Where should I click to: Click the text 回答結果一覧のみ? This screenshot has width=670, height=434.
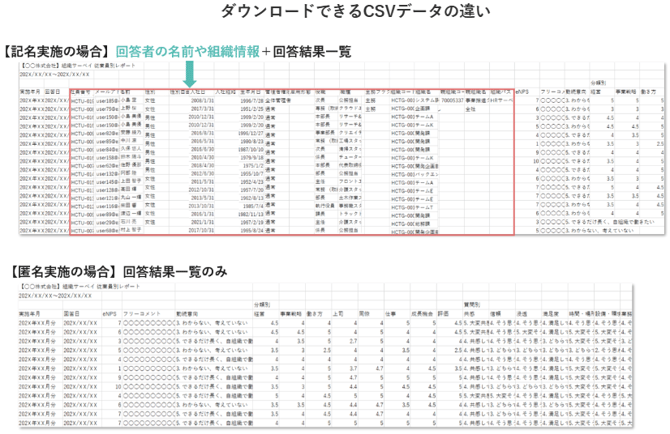click(175, 271)
